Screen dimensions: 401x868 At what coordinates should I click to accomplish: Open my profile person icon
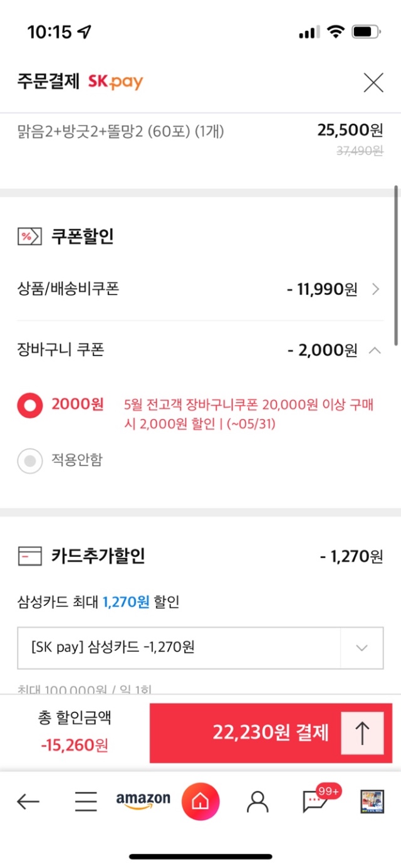[258, 801]
